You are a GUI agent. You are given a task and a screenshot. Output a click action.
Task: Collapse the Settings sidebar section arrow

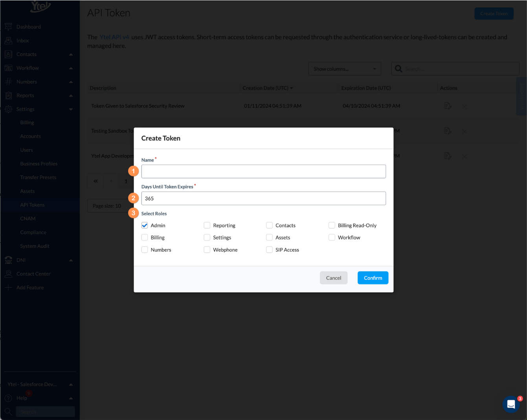click(71, 109)
